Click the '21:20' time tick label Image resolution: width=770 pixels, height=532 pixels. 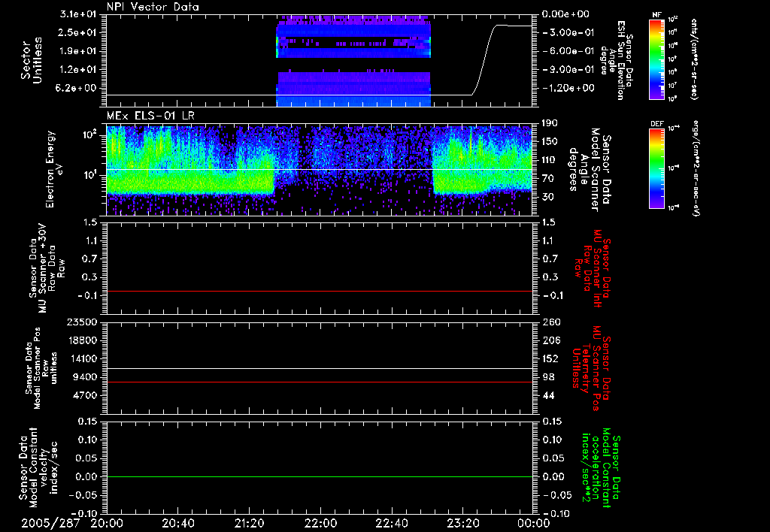[249, 523]
